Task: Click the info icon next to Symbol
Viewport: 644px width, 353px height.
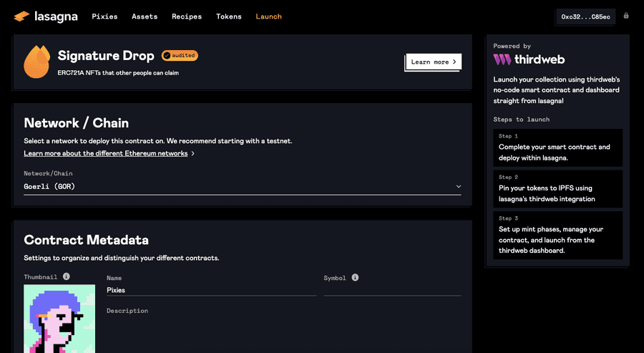Action: [x=355, y=277]
